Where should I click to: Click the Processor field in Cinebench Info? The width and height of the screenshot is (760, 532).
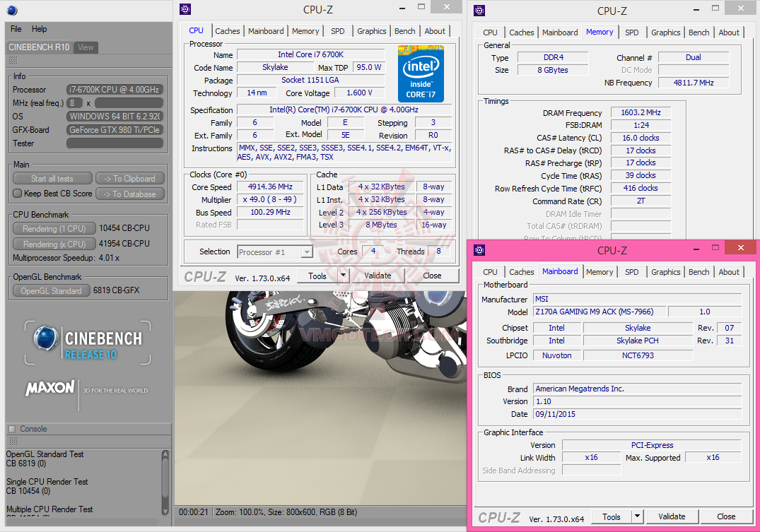[115, 90]
